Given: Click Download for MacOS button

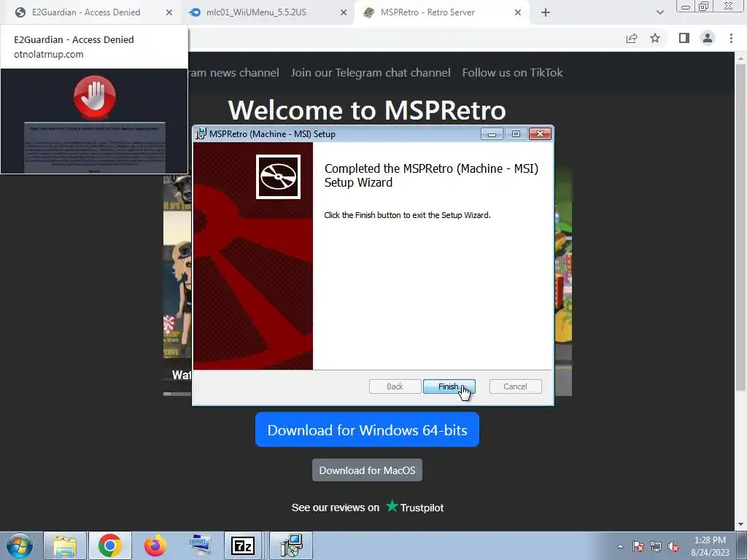Looking at the screenshot, I should pyautogui.click(x=367, y=470).
